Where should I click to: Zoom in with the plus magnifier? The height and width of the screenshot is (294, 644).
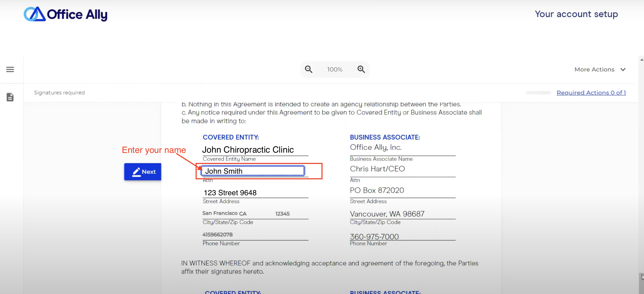(x=361, y=69)
